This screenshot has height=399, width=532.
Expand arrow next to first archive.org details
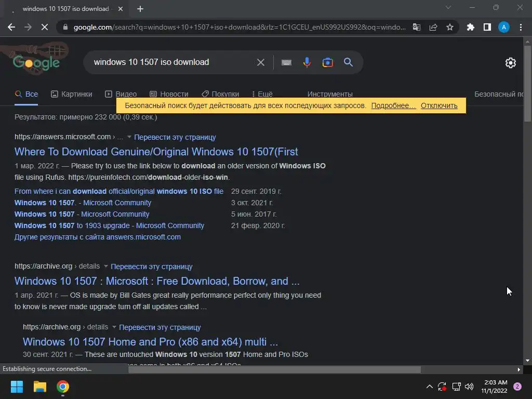(106, 266)
